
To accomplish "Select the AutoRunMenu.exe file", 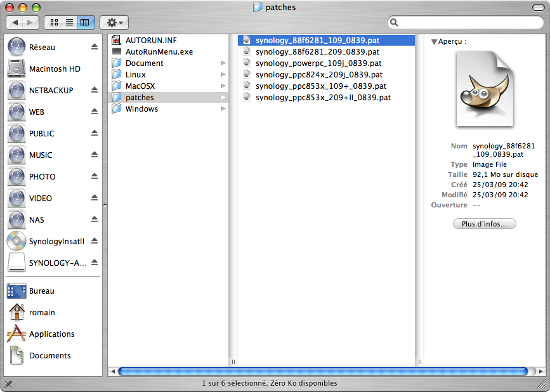I will pyautogui.click(x=168, y=52).
